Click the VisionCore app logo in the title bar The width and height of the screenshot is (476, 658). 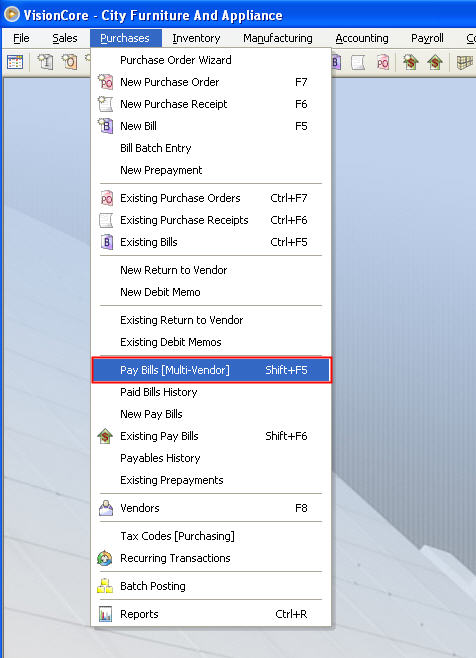tap(12, 14)
